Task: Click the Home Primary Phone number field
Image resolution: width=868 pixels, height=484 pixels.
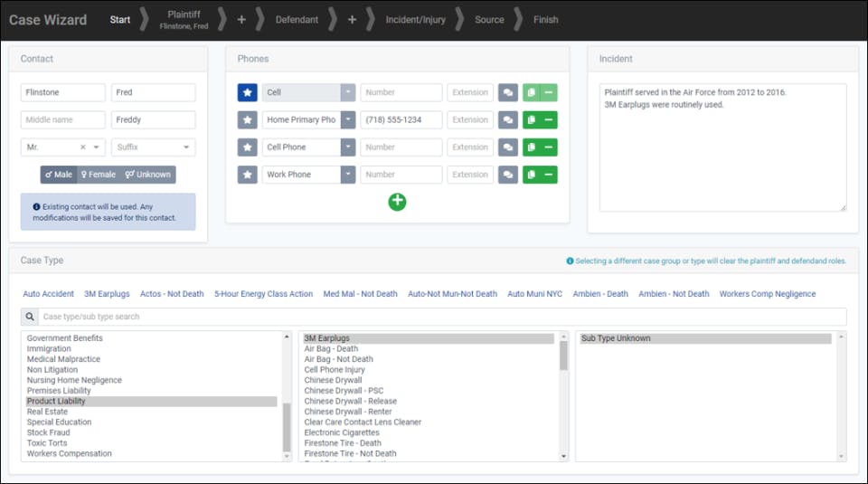Action: [x=401, y=119]
